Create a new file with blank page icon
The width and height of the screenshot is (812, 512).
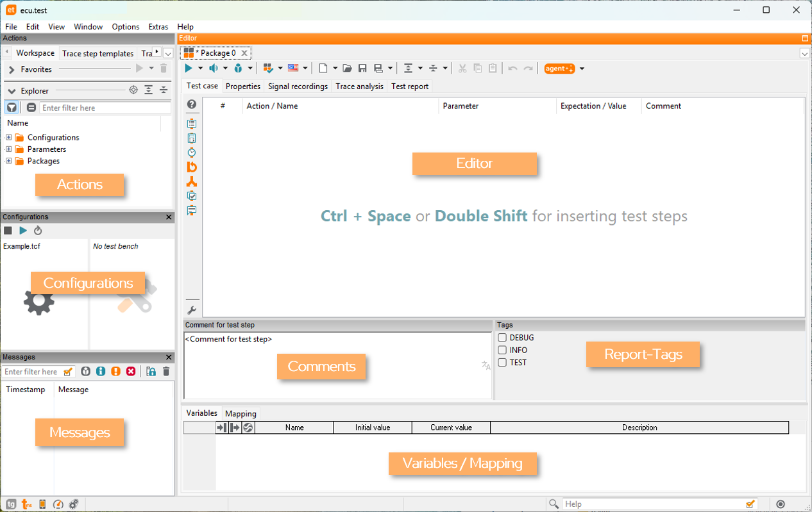(323, 68)
